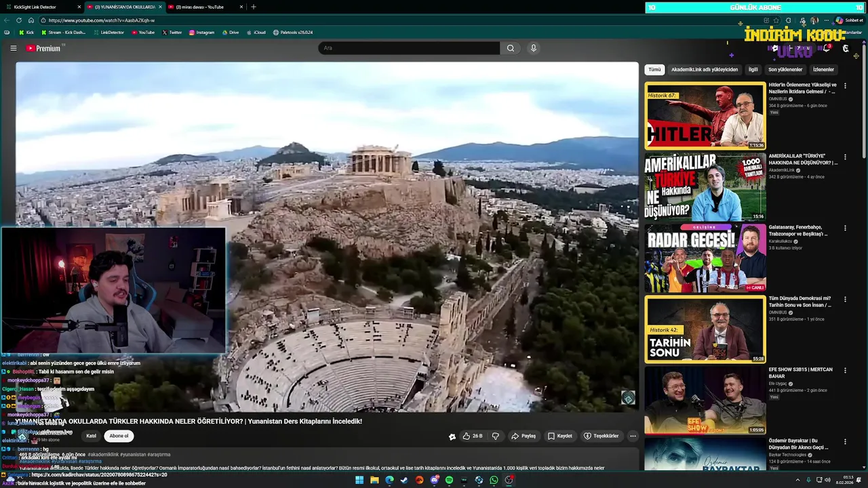Click the YouTube search field Ara
This screenshot has height=488, width=868.
click(410, 48)
